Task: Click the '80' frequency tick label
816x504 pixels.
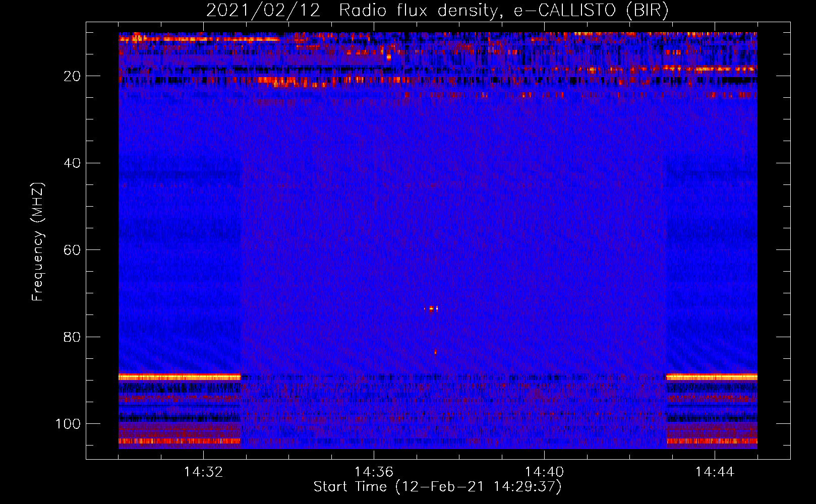Action: [73, 337]
